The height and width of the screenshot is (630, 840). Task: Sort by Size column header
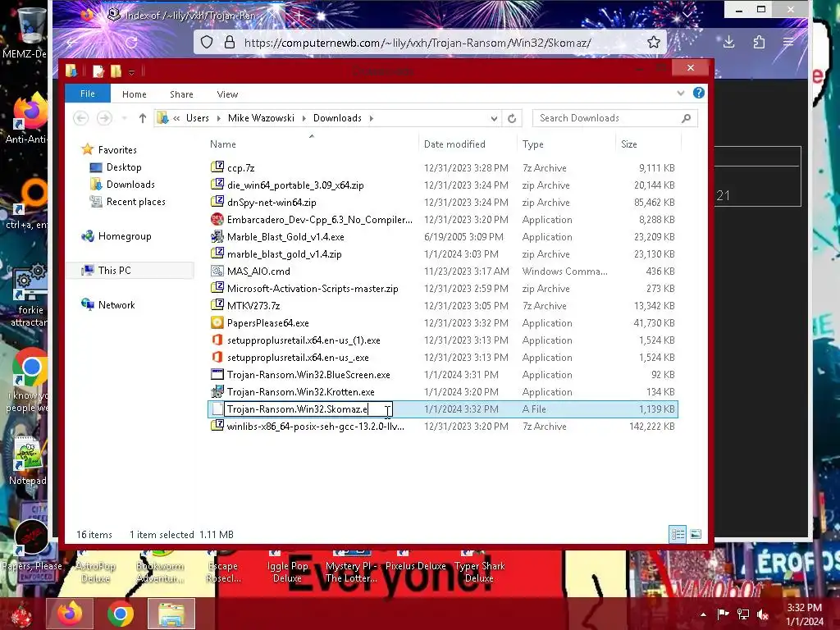[629, 144]
